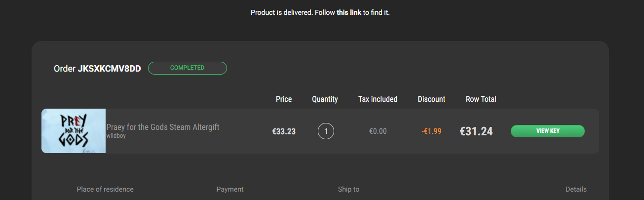Select order number JKSXKCMV8DD
644x200 pixels.
click(110, 69)
